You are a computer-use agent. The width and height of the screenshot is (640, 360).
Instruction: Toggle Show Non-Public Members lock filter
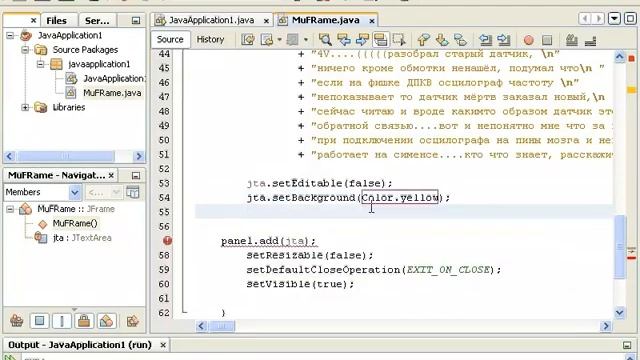coord(84,321)
